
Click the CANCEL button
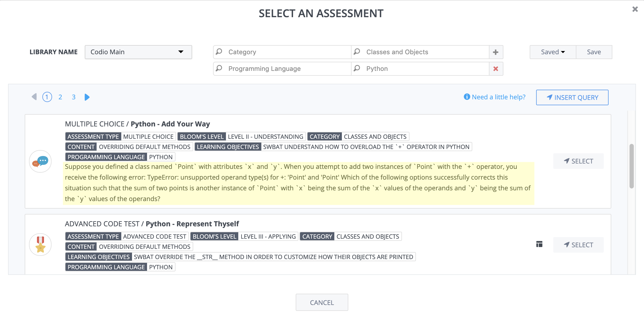pyautogui.click(x=321, y=303)
